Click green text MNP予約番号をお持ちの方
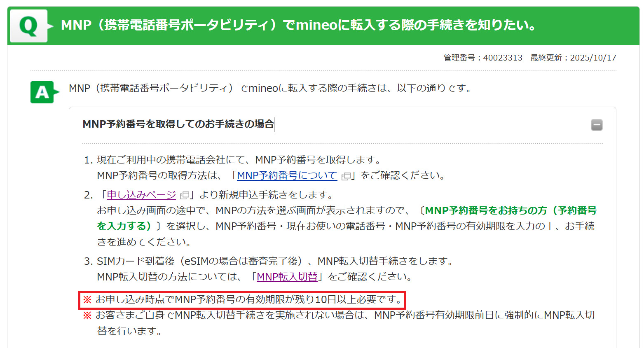The height and width of the screenshot is (348, 644). 347,218
